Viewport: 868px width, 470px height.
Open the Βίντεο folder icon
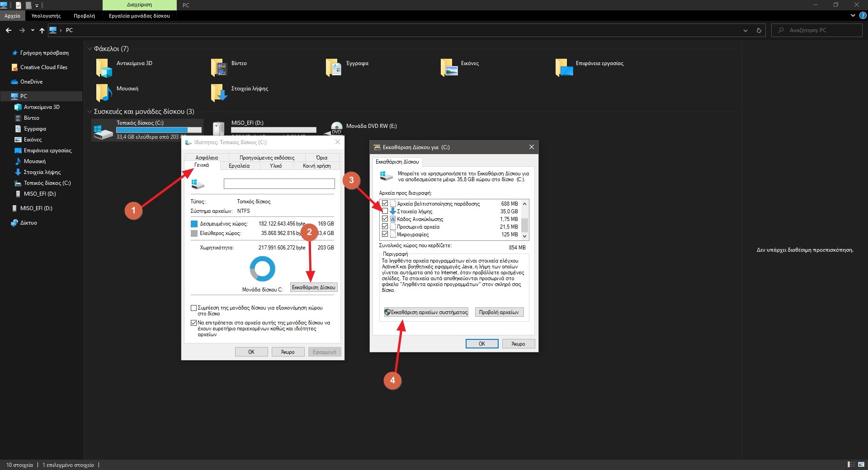click(219, 68)
